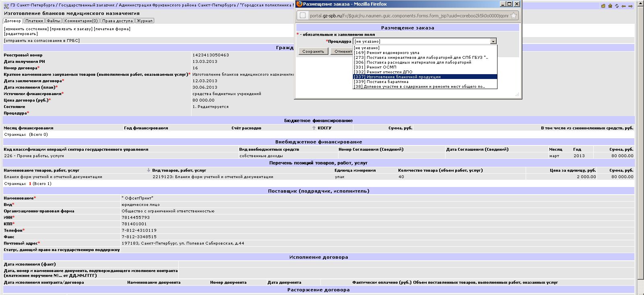Switch to the Договор tab

tap(12, 21)
